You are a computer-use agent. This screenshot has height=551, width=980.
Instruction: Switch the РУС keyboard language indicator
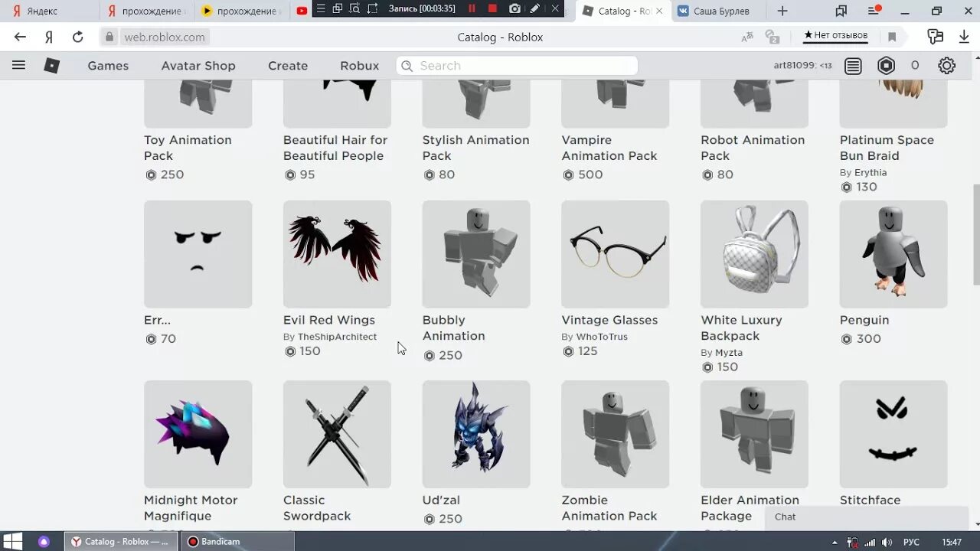click(x=911, y=542)
